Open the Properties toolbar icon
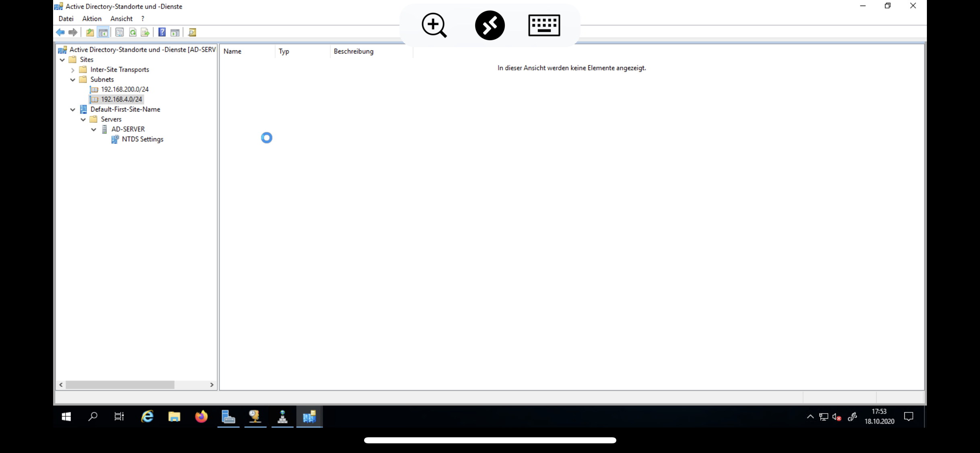The image size is (980, 453). [119, 32]
